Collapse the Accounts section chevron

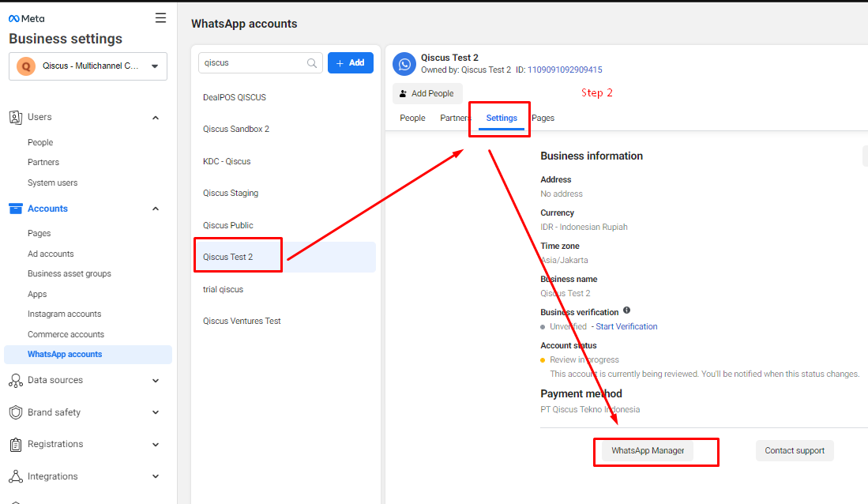point(156,209)
